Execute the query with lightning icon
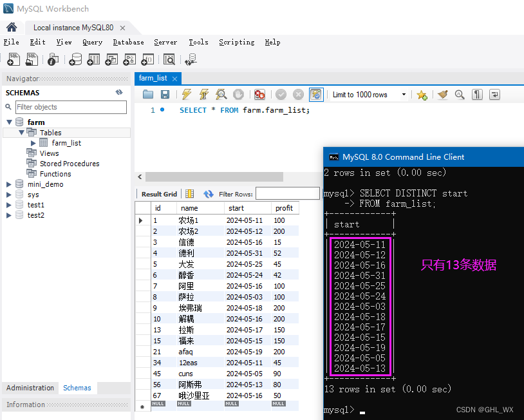This screenshot has width=524, height=420. [187, 95]
